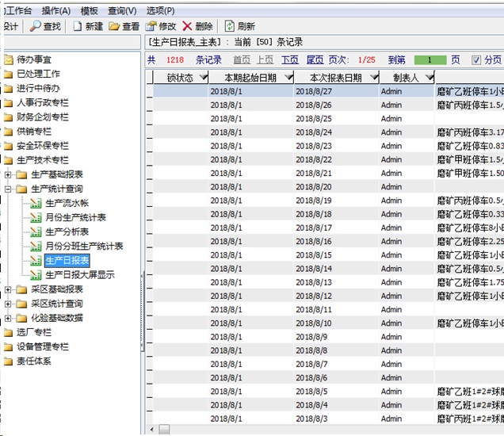Jump to last page via 尾页
The image size is (504, 436).
point(315,60)
